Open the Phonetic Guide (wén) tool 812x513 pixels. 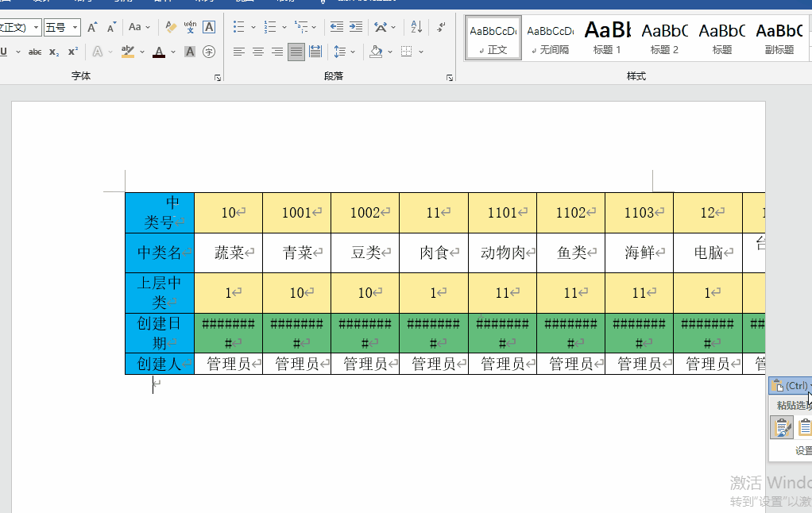190,28
